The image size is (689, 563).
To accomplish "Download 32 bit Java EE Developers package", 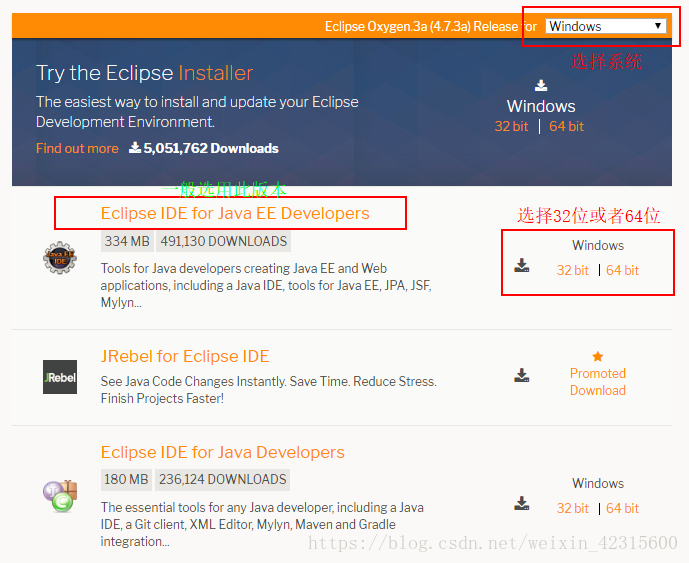I will pyautogui.click(x=573, y=270).
